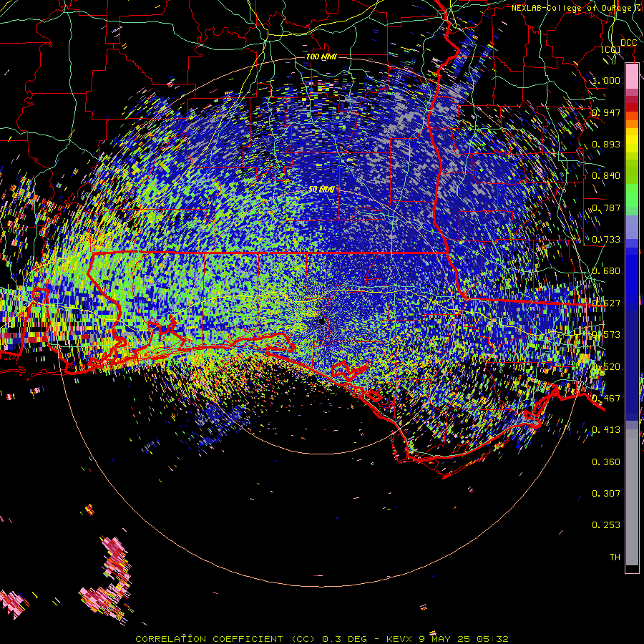Click the 0.733 scale value
The width and height of the screenshot is (644, 644).
pos(606,240)
